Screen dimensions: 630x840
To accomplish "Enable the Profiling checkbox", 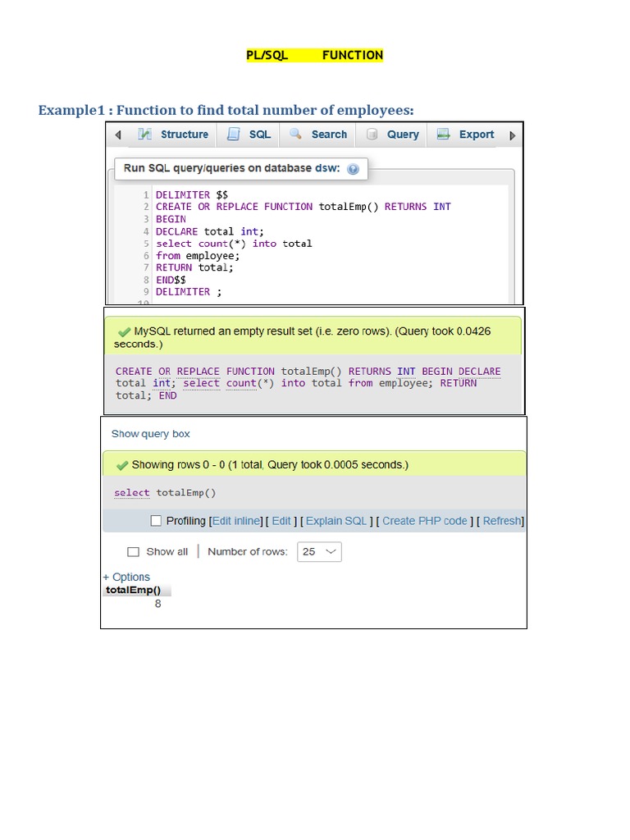I will (156, 521).
